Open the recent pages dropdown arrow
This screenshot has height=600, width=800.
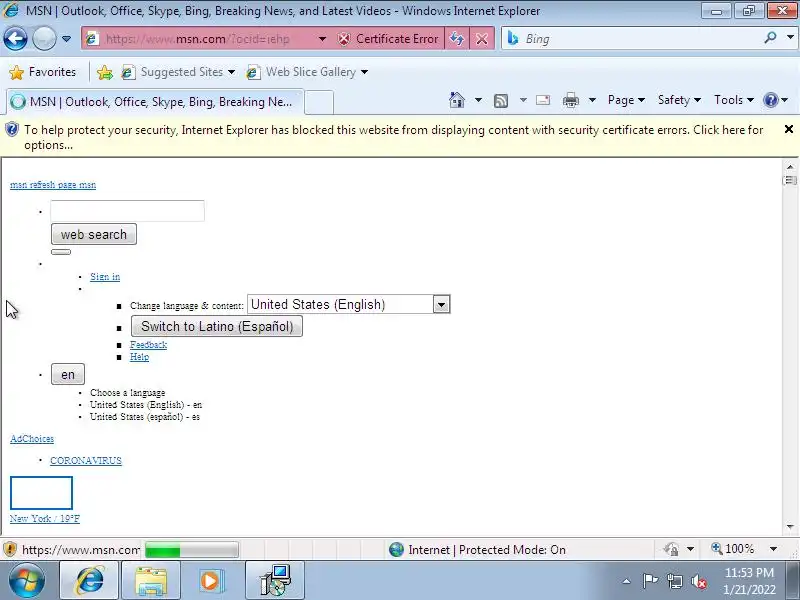pyautogui.click(x=66, y=39)
